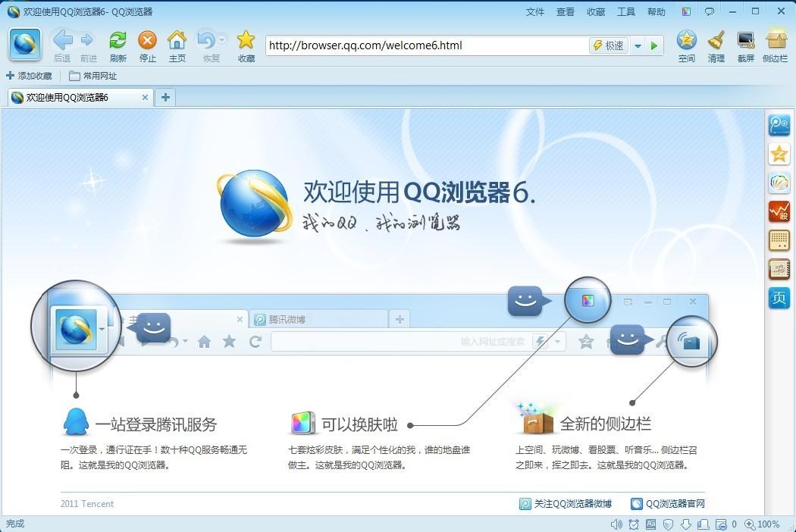Open the 帮助 menu
Image resolution: width=796 pixels, height=532 pixels.
(x=656, y=11)
